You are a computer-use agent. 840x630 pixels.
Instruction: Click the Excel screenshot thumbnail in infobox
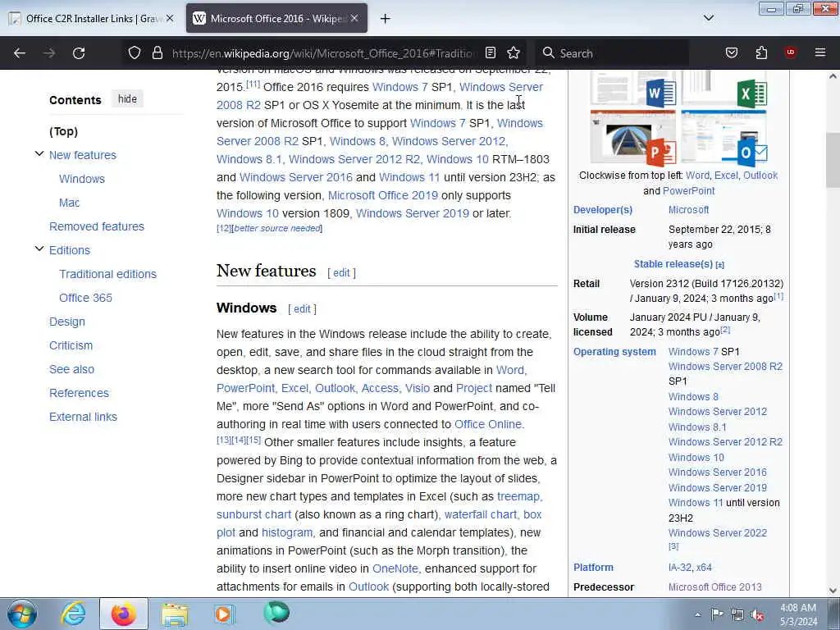point(724,89)
